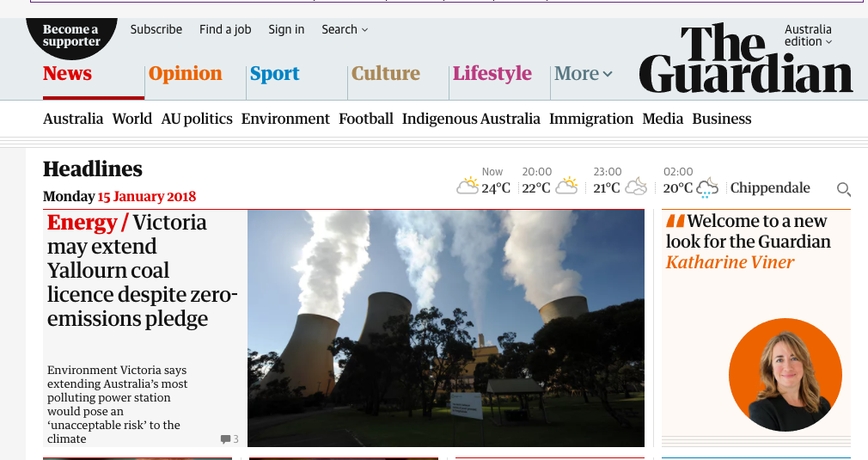Expand the Search dropdown
Image resolution: width=868 pixels, height=460 pixels.
[345, 29]
